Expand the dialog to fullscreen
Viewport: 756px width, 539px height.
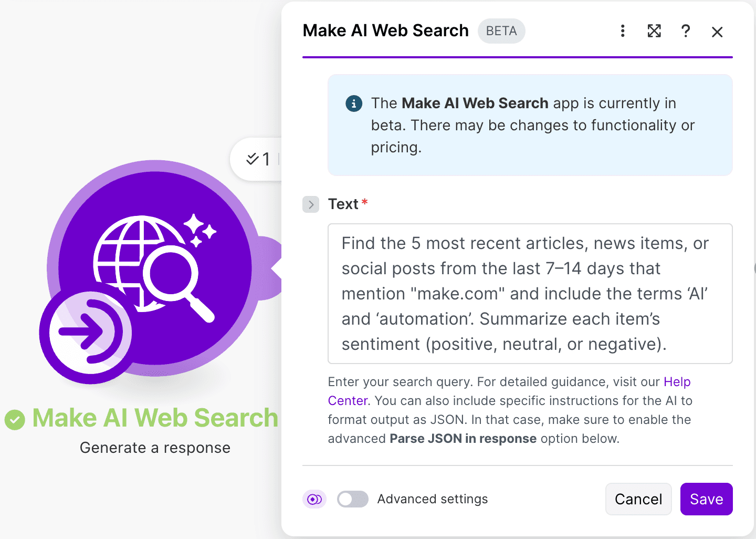pos(654,32)
